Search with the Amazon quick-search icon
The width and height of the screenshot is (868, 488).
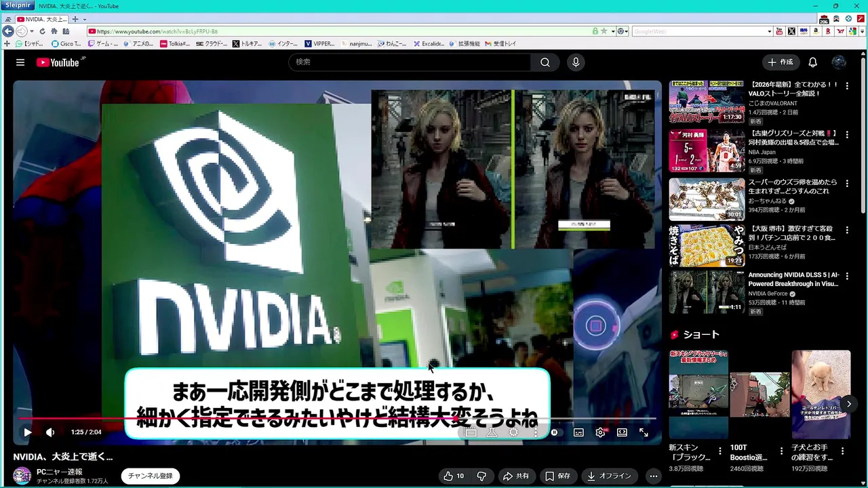[x=816, y=31]
